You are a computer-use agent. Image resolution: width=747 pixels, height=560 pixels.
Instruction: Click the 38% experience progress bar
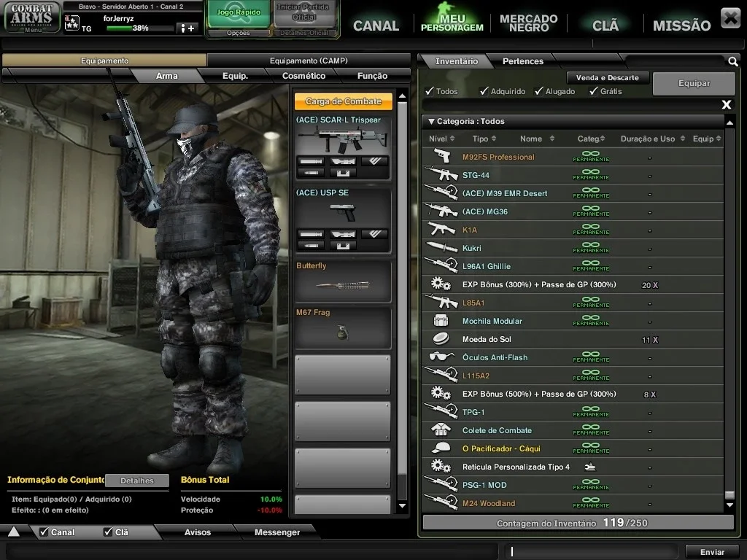pyautogui.click(x=139, y=28)
